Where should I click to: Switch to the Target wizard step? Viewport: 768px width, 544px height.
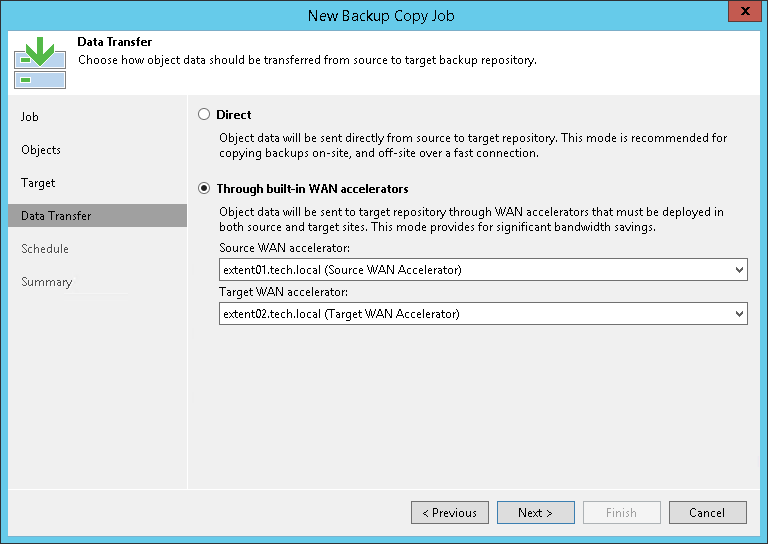pos(38,183)
